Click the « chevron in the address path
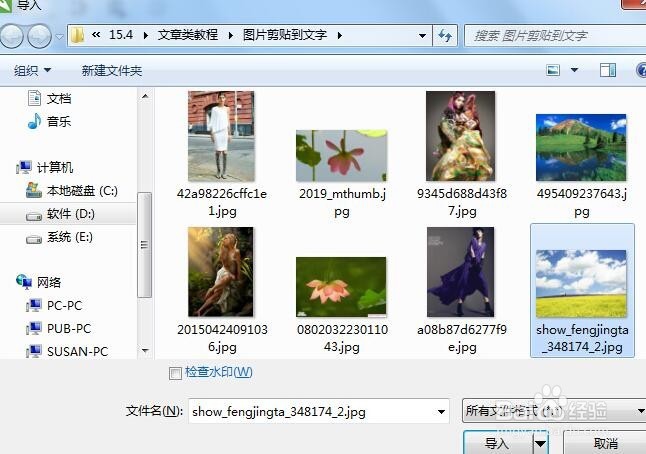646x454 pixels. [x=96, y=35]
